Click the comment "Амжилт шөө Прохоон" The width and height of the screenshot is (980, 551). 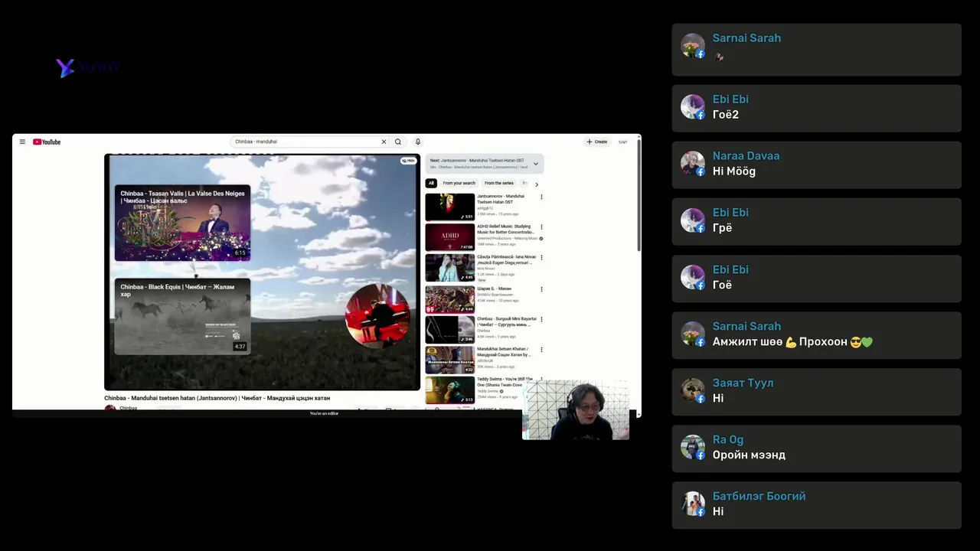(x=792, y=341)
